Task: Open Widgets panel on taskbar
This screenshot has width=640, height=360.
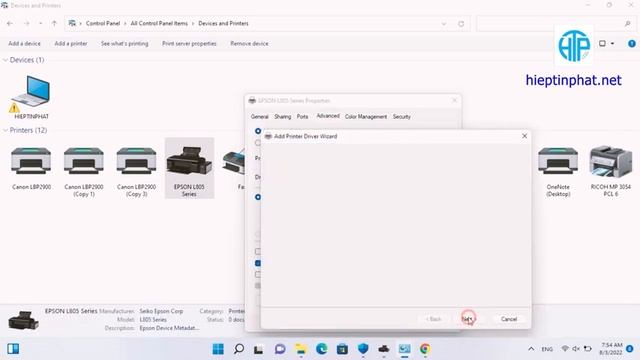Action: coord(13,349)
